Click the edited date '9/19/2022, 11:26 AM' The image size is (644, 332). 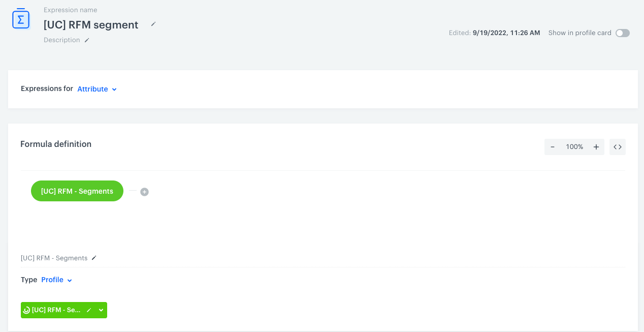pos(506,33)
